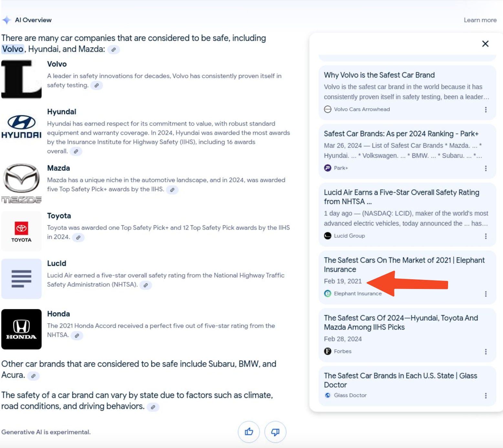The image size is (503, 448).
Task: Click the 'AI Overview' label
Action: coord(33,20)
